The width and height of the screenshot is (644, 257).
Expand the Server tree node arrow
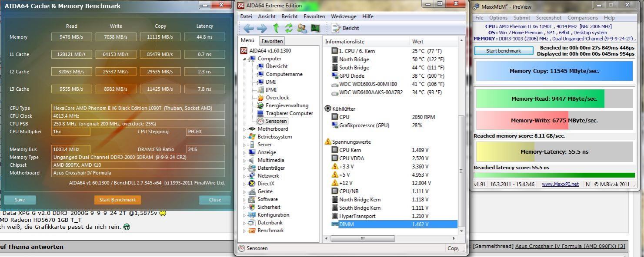(x=244, y=145)
